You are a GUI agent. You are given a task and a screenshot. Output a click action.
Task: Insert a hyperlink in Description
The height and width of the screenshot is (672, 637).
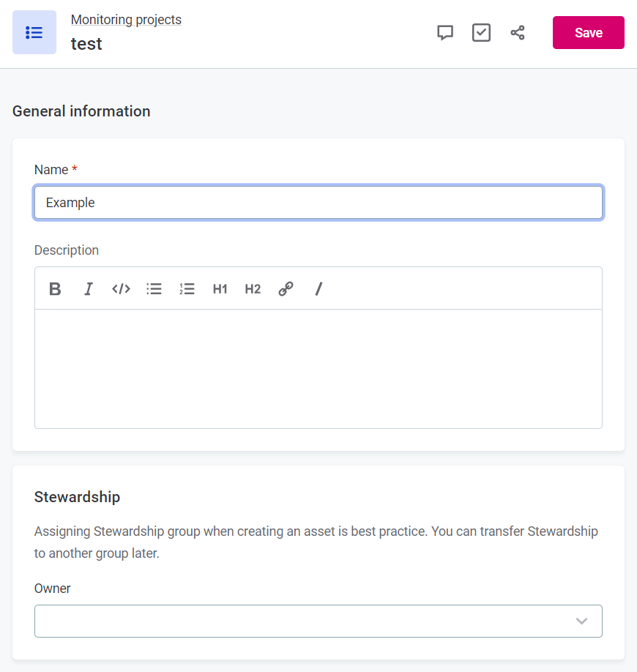(286, 289)
